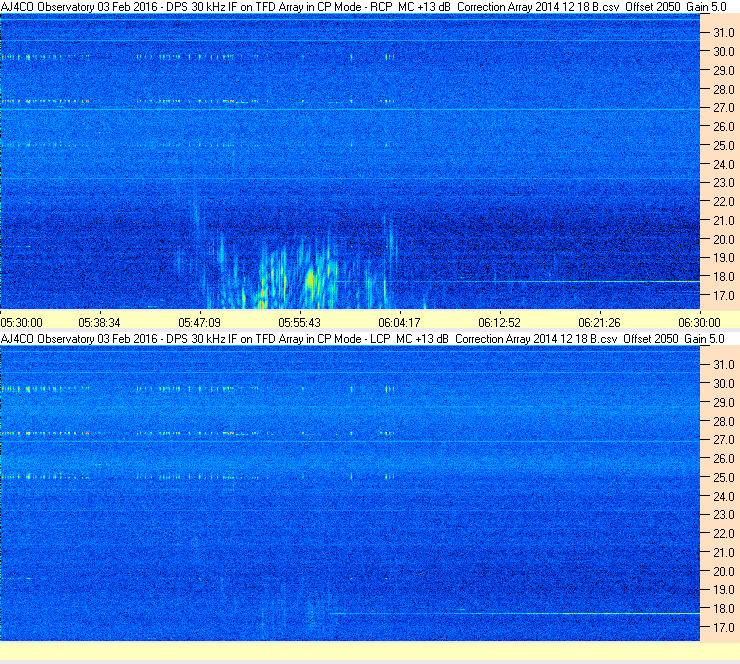Screen dimensions: 740x664
Task: Select the 29.0 MHz label on LCP chart
Action: [724, 403]
